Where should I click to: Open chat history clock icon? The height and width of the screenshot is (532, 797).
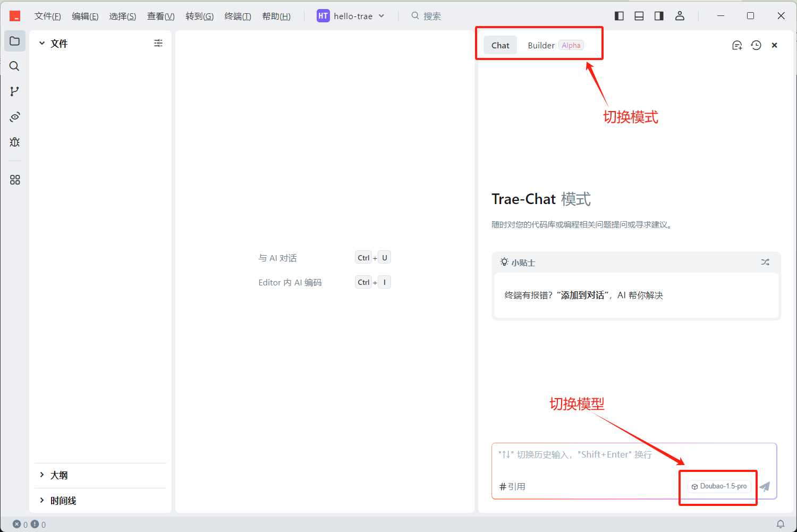[x=756, y=46]
